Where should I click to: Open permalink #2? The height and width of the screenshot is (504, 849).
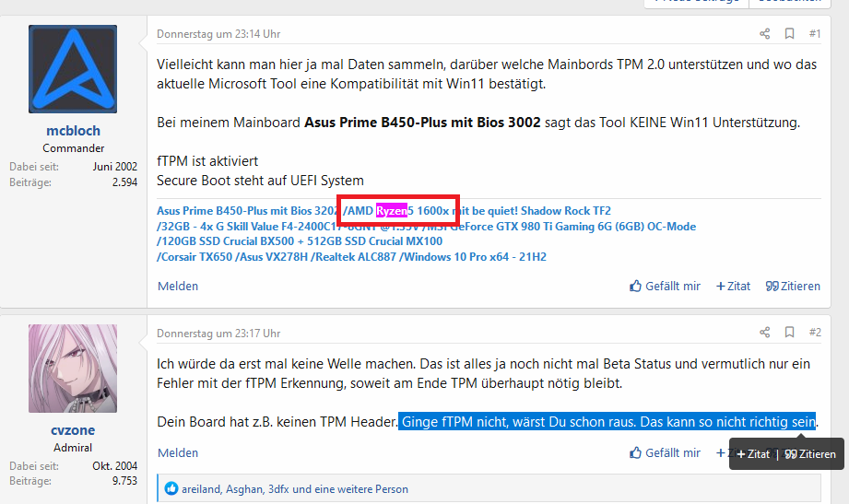pyautogui.click(x=815, y=332)
